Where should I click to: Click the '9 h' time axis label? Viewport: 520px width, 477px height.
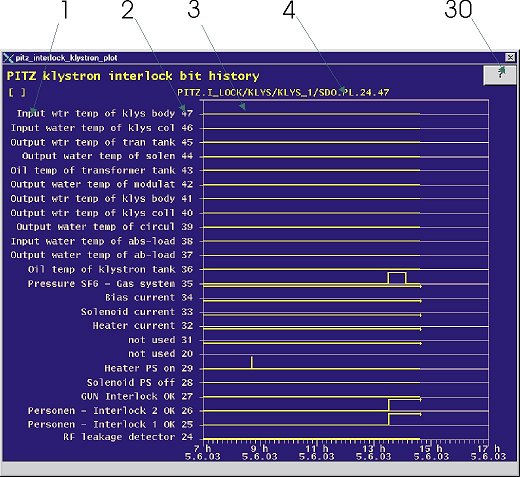tap(260, 448)
